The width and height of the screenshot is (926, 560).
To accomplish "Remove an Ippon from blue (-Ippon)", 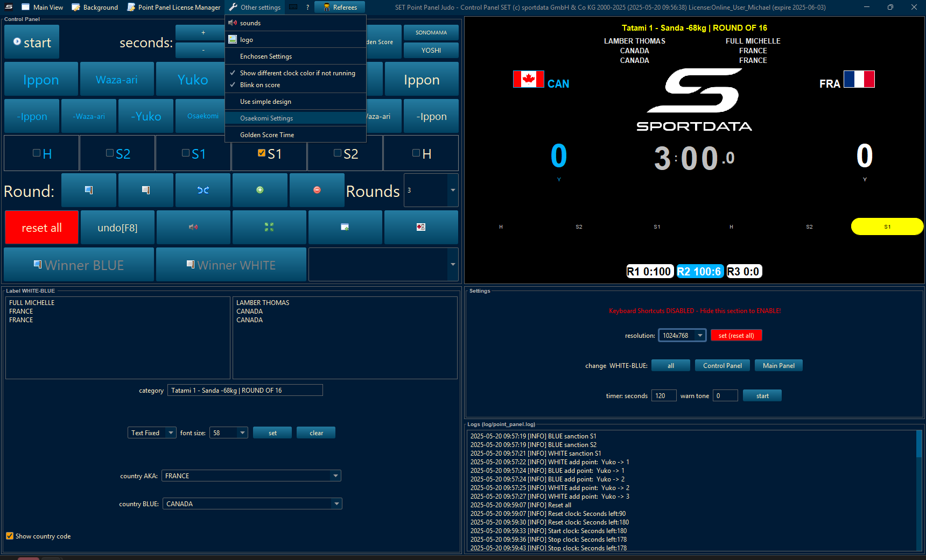I will (32, 116).
